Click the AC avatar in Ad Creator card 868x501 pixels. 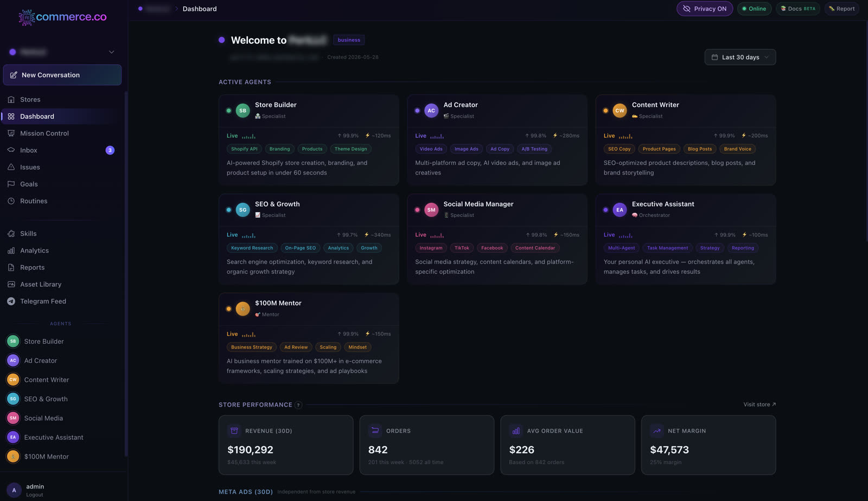[x=431, y=111]
